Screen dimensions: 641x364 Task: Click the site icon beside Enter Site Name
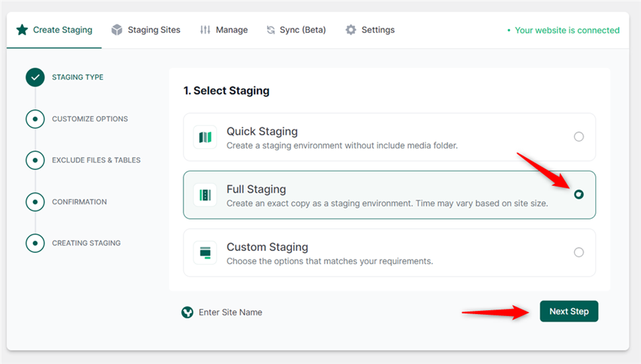187,312
